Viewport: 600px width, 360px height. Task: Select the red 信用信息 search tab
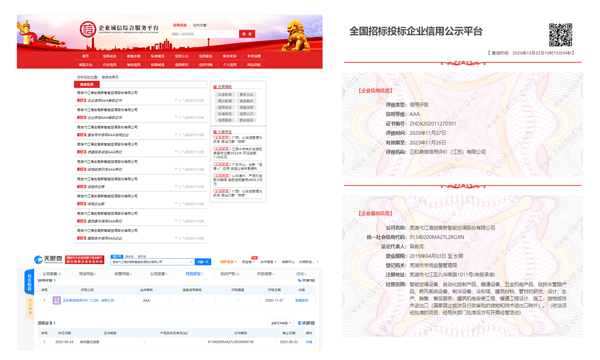tap(179, 25)
